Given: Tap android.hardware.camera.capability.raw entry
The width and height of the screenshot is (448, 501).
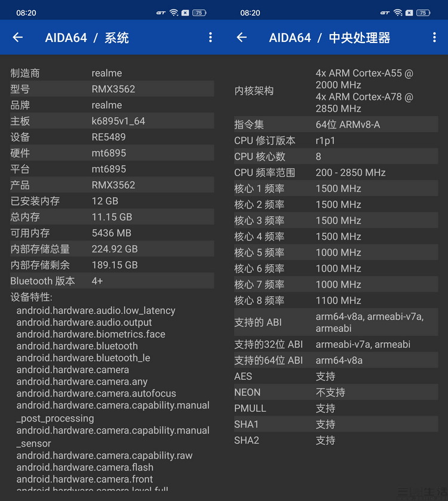Looking at the screenshot, I should coord(105,455).
